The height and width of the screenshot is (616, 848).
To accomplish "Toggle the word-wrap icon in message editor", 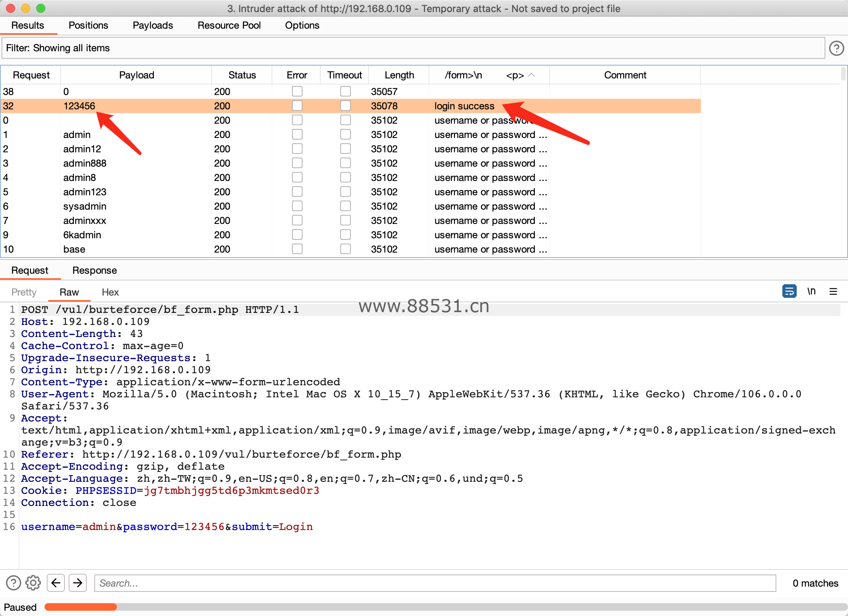I will pyautogui.click(x=789, y=291).
